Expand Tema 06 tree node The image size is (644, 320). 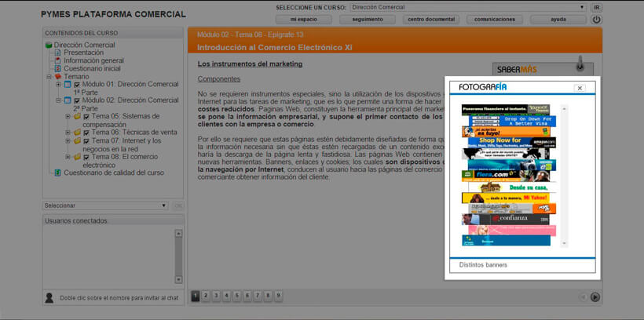(x=68, y=133)
